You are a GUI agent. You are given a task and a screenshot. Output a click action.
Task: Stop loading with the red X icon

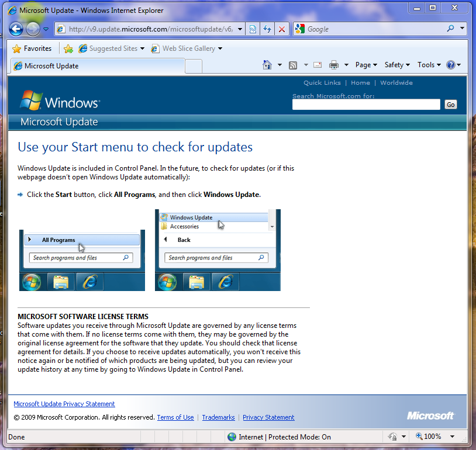tap(282, 29)
